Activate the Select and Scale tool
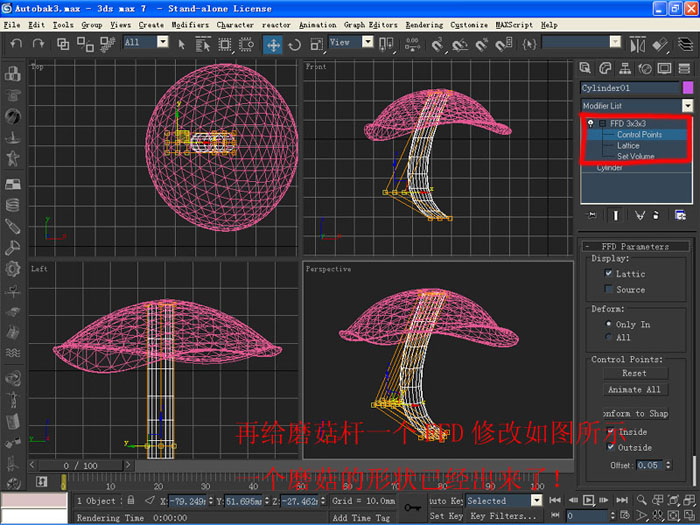This screenshot has height=525, width=700. click(317, 44)
